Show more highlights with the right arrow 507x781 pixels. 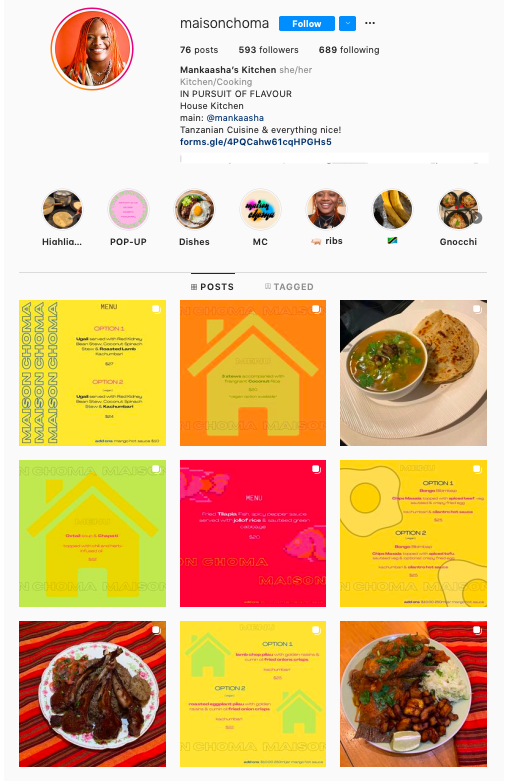point(477,218)
